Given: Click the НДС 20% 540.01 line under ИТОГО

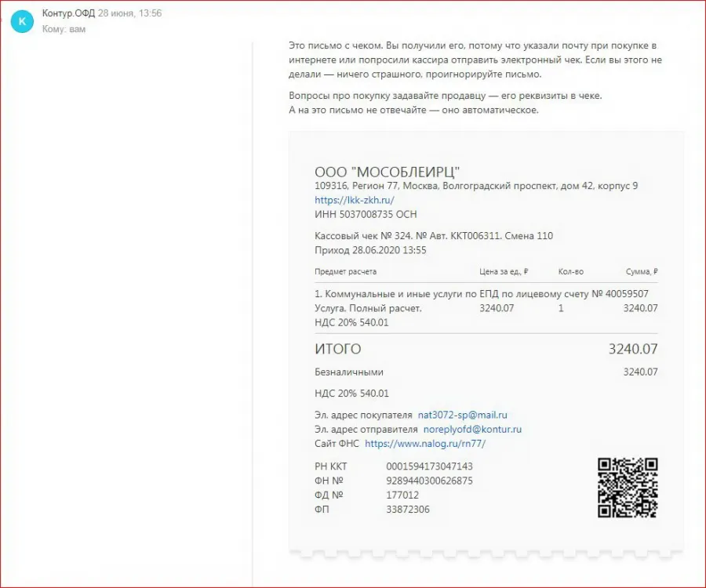Looking at the screenshot, I should 351,394.
